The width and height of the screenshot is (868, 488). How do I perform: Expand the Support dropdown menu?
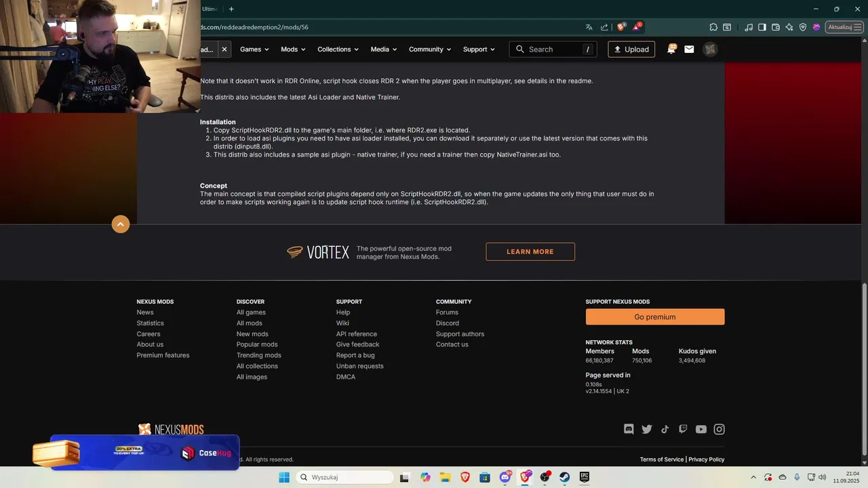479,49
